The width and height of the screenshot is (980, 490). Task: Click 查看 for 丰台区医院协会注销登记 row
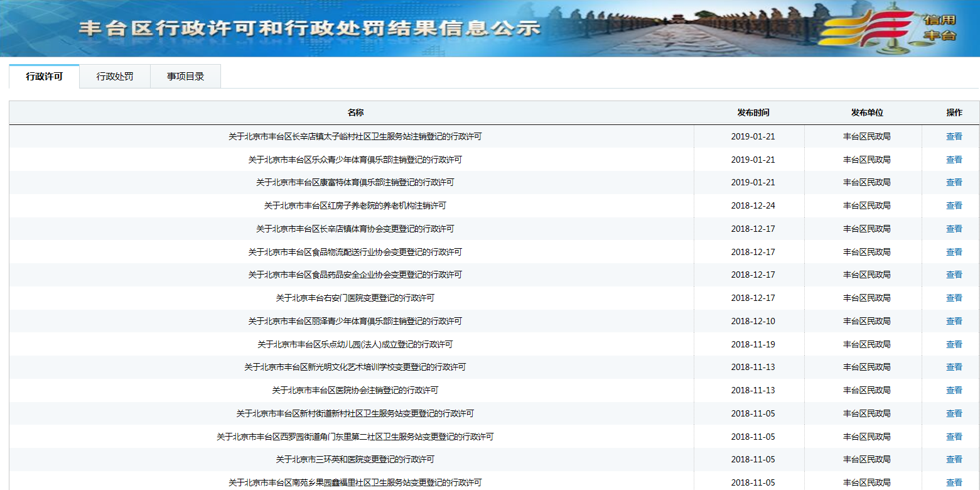(x=954, y=390)
